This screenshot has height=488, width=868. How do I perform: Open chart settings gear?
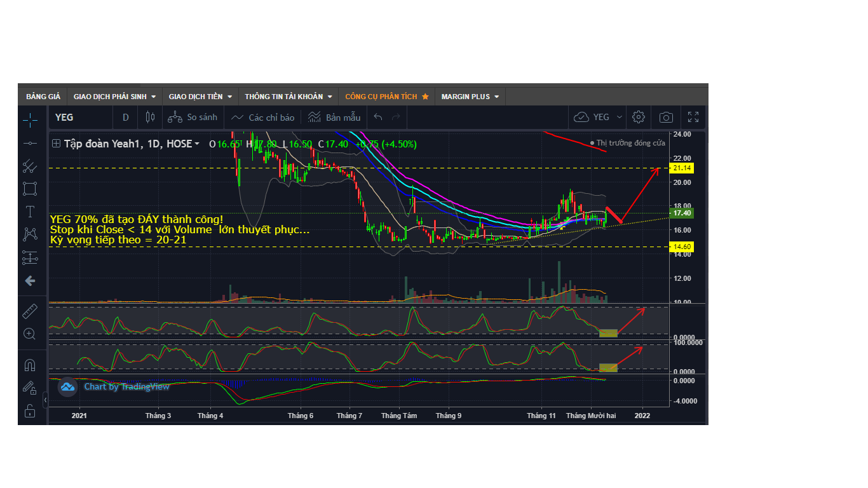click(x=639, y=117)
